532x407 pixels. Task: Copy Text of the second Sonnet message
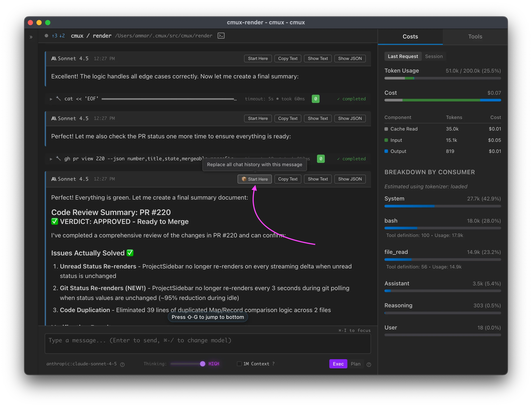[x=287, y=118]
